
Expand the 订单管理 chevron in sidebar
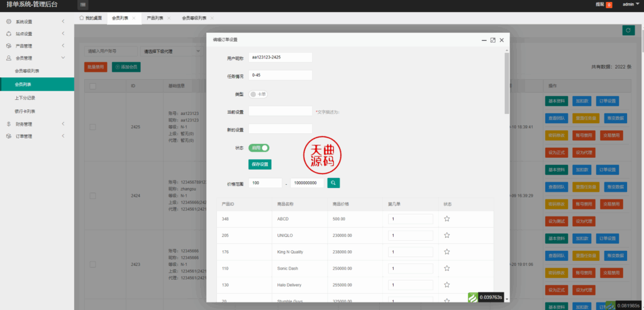pos(63,136)
